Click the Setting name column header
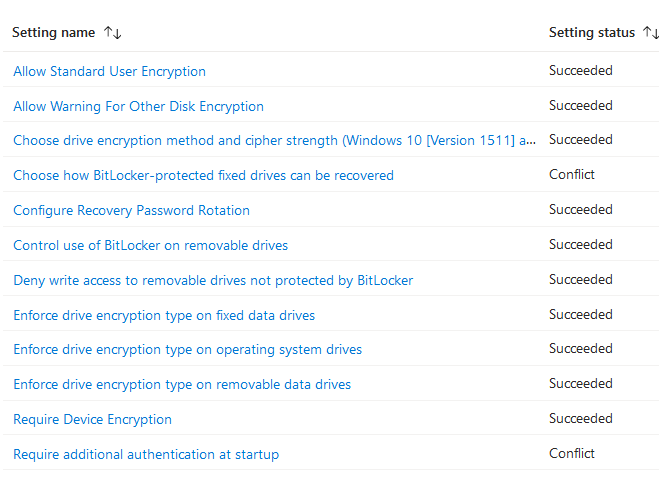Image resolution: width=659 pixels, height=488 pixels. coord(53,33)
